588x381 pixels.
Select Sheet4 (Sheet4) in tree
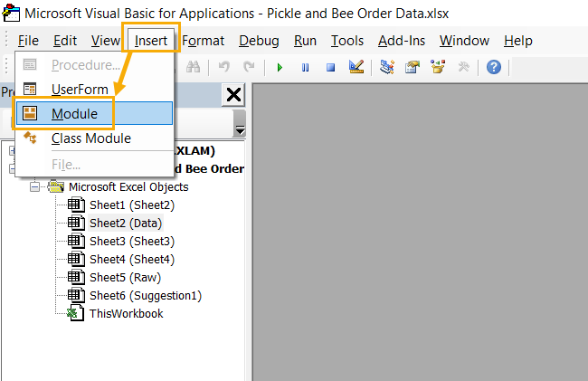pos(132,259)
